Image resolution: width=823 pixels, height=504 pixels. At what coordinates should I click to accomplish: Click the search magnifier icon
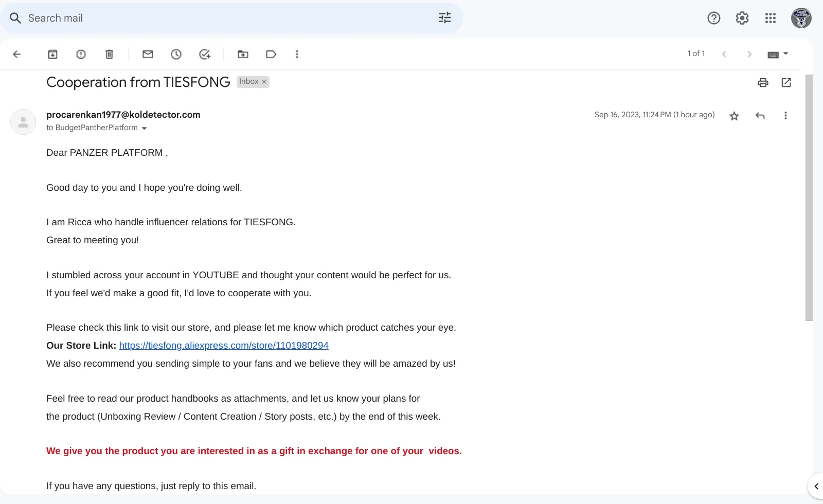15,18
